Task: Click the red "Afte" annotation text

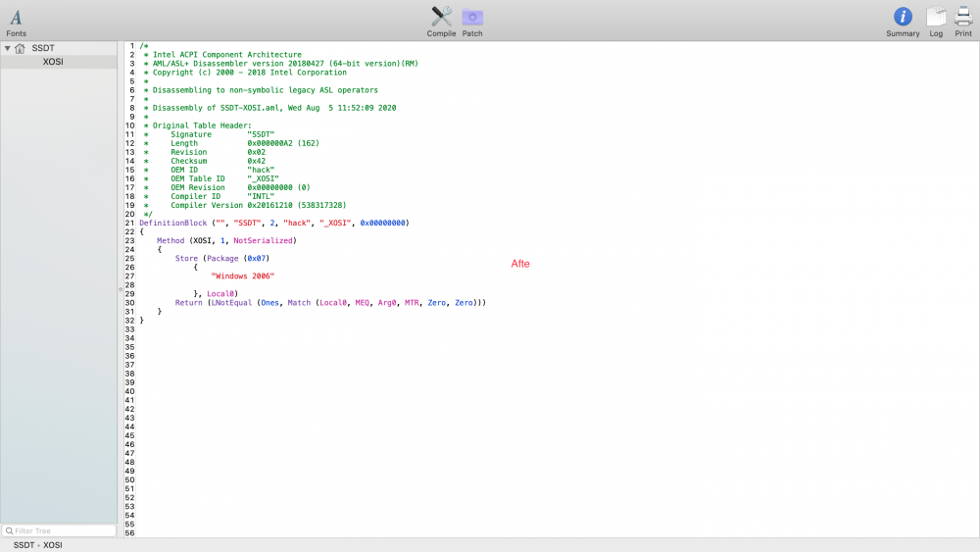Action: [x=520, y=264]
